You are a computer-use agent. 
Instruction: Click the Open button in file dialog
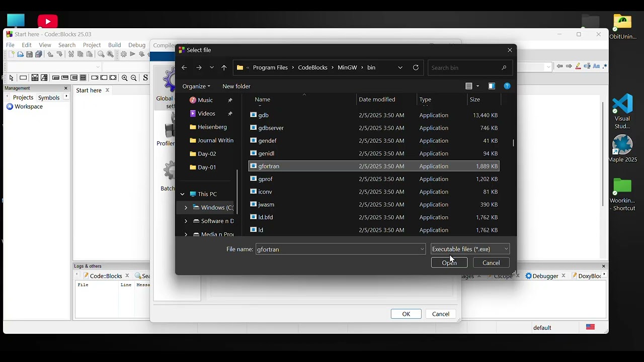449,263
